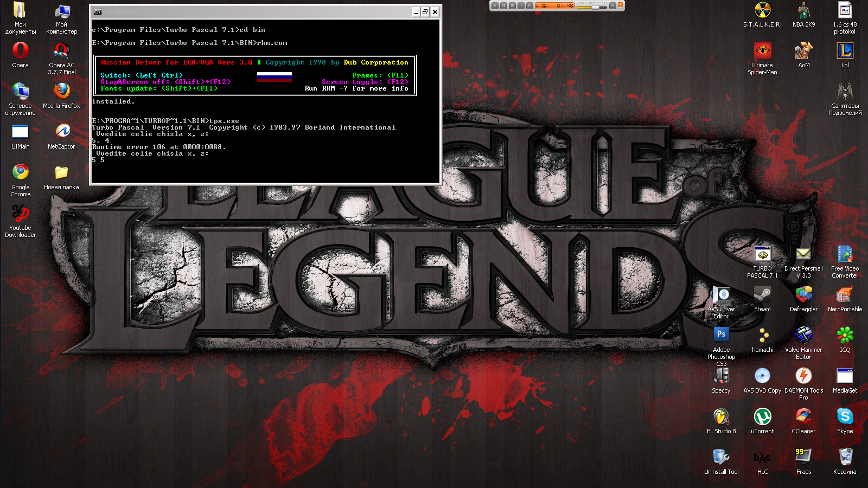
Task: Click the orange corner arrow button in player
Action: pos(621,5)
